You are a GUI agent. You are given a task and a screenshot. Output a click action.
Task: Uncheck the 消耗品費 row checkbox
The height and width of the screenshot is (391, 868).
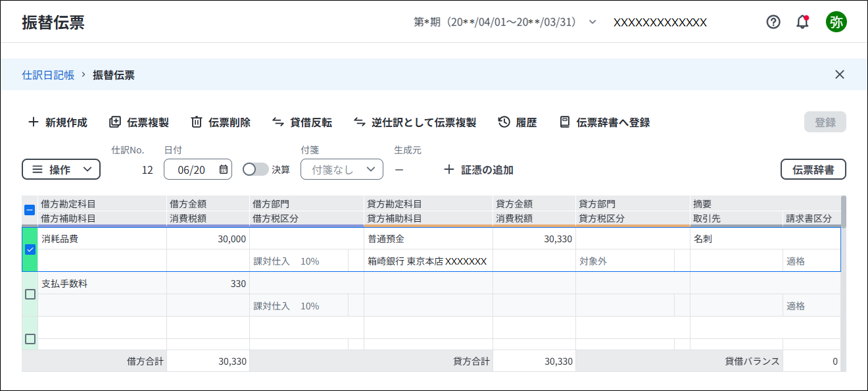coord(30,249)
